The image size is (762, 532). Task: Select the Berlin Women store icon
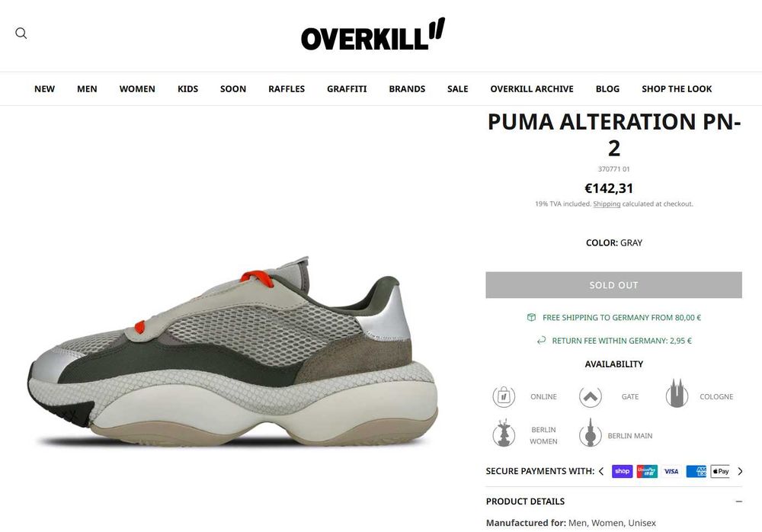tap(504, 432)
